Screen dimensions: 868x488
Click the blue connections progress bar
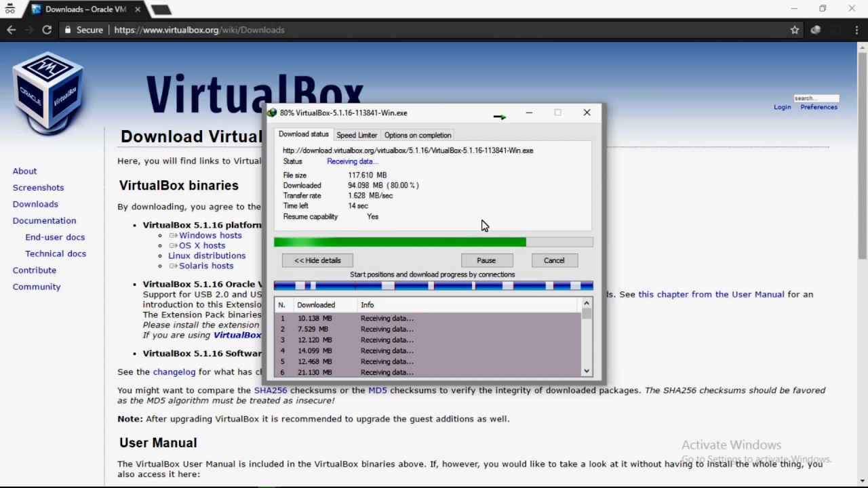coord(433,286)
